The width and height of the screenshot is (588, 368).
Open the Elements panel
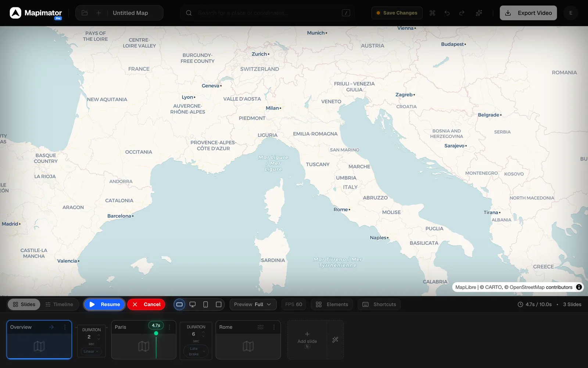332,304
